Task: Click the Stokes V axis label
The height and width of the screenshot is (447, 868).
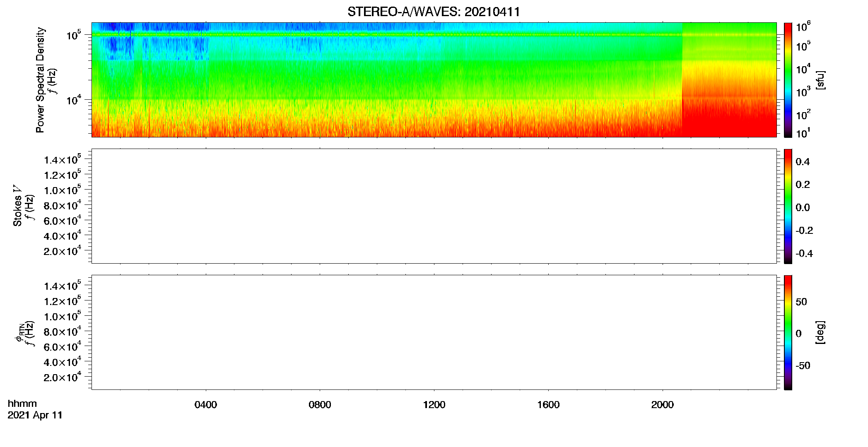Action: (x=17, y=206)
